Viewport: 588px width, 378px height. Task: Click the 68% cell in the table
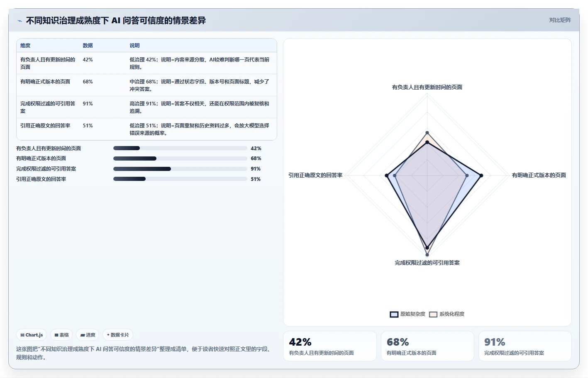point(88,82)
